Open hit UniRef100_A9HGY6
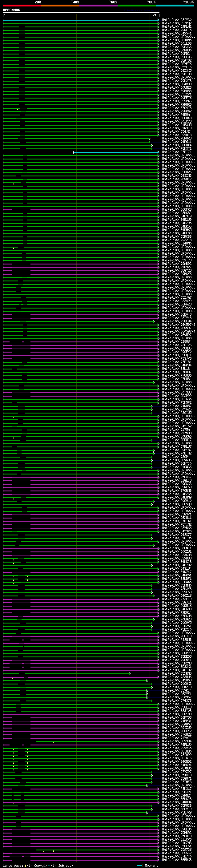197x868 pixels. click(x=176, y=274)
